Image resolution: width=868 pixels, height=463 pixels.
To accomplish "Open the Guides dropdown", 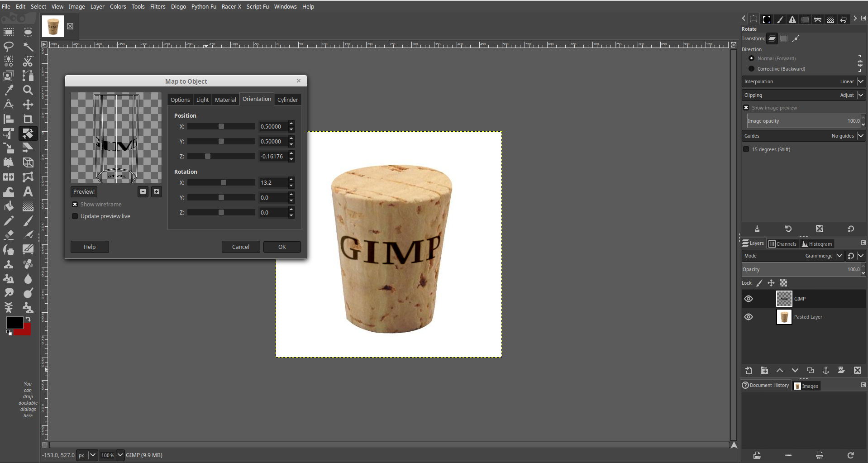I will tap(804, 136).
